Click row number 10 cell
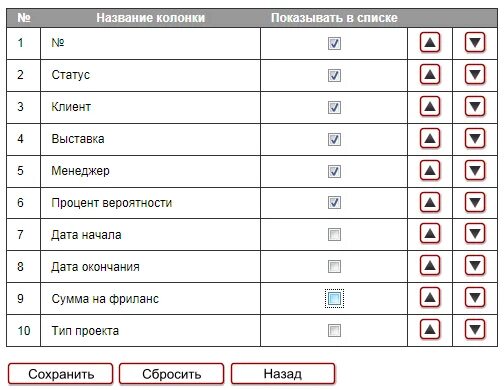504x390 pixels. click(23, 331)
